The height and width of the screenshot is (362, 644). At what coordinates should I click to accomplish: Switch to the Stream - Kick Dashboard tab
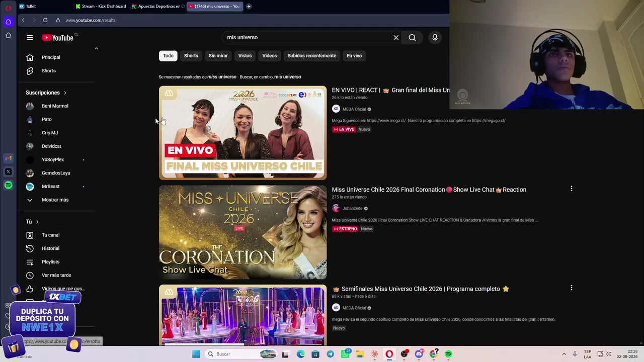pyautogui.click(x=101, y=7)
